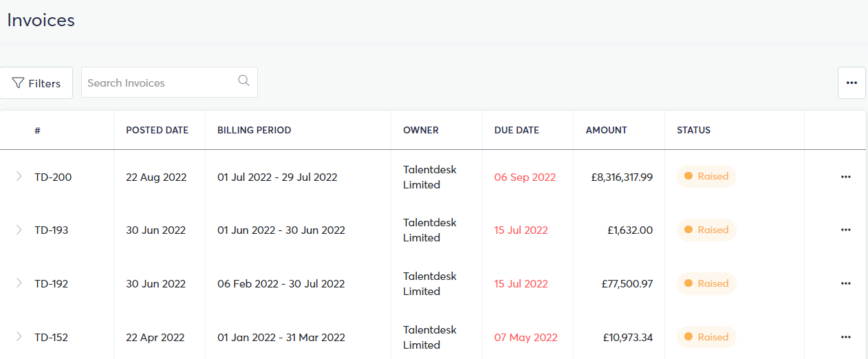868x359 pixels.
Task: Open the page-level three-dot options menu
Action: [x=851, y=83]
